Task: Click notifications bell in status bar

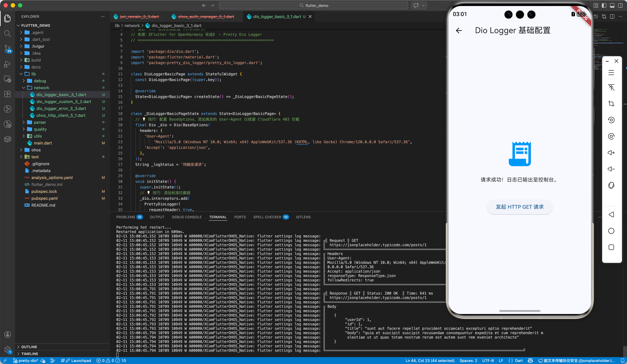Action: (x=622, y=361)
